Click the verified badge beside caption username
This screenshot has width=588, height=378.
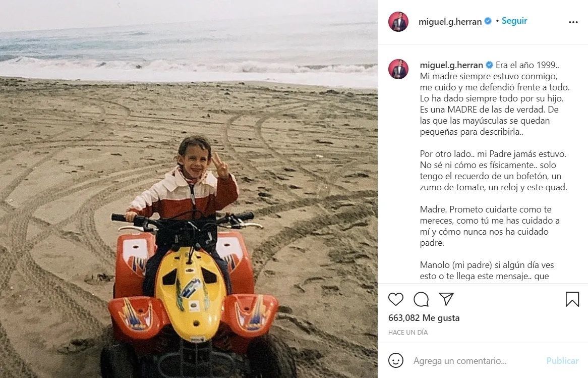click(x=489, y=65)
